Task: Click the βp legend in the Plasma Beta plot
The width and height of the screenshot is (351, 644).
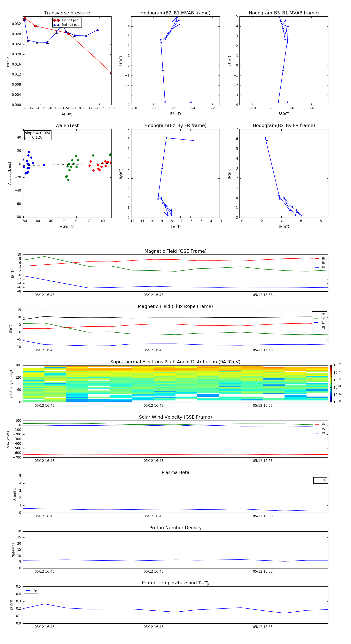Action: click(x=320, y=480)
